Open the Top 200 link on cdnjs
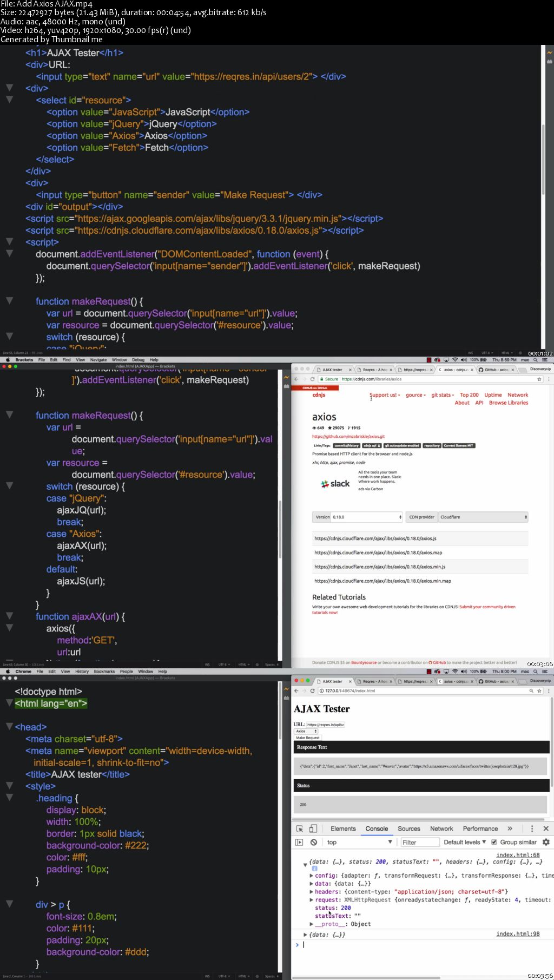This screenshot has width=554, height=980. 469,395
